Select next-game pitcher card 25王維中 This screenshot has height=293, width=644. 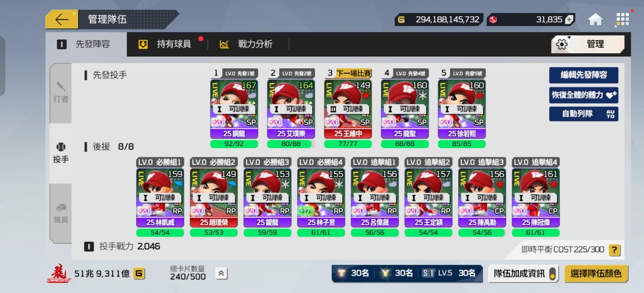point(348,109)
